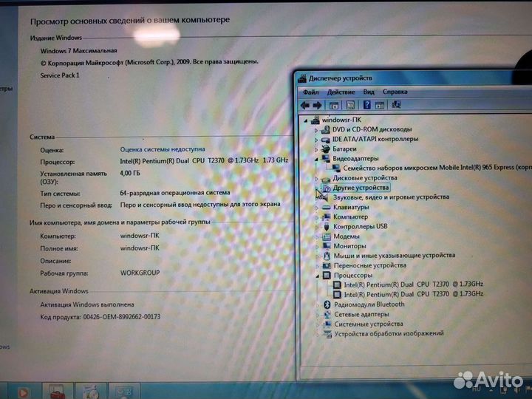
Task: Expand the Компьютер node arrow
Action: click(317, 217)
